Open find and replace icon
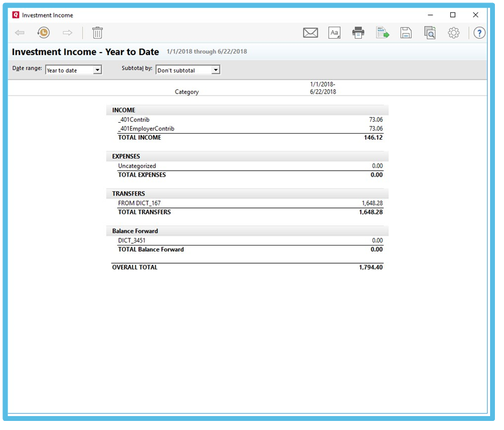 [430, 33]
